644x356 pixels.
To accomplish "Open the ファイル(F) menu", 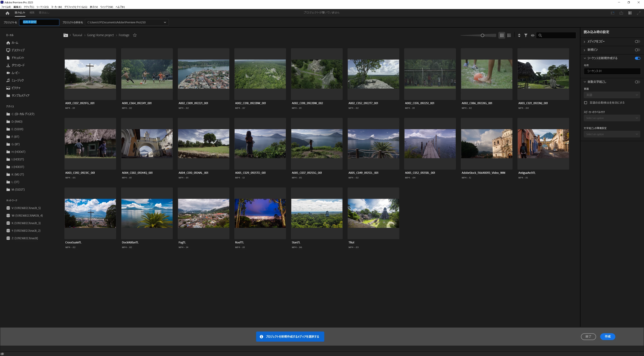I will pyautogui.click(x=6, y=7).
